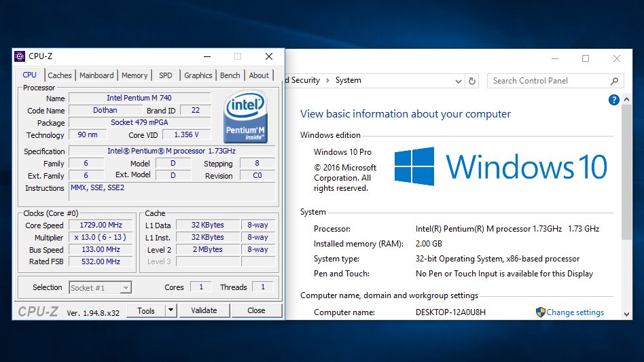The height and width of the screenshot is (362, 644).
Task: Click the breadcrumb arrow before System
Action: click(327, 80)
